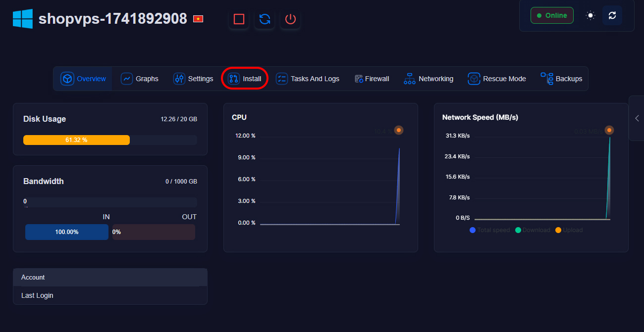Click the red stop VPS icon
The image size is (644, 332).
click(239, 19)
